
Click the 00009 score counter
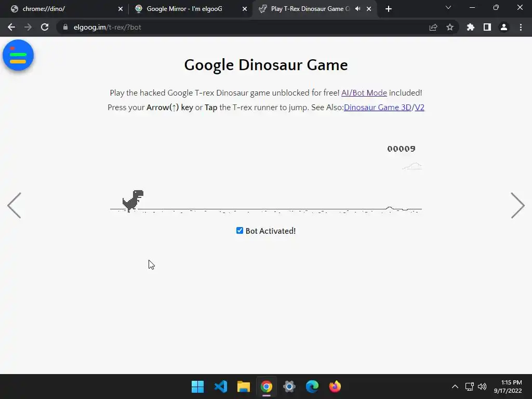(402, 149)
